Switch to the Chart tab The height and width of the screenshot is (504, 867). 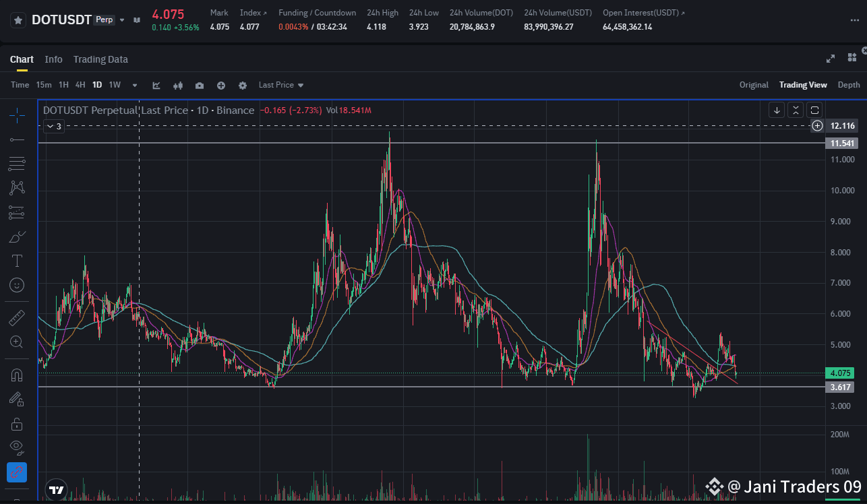coord(22,59)
